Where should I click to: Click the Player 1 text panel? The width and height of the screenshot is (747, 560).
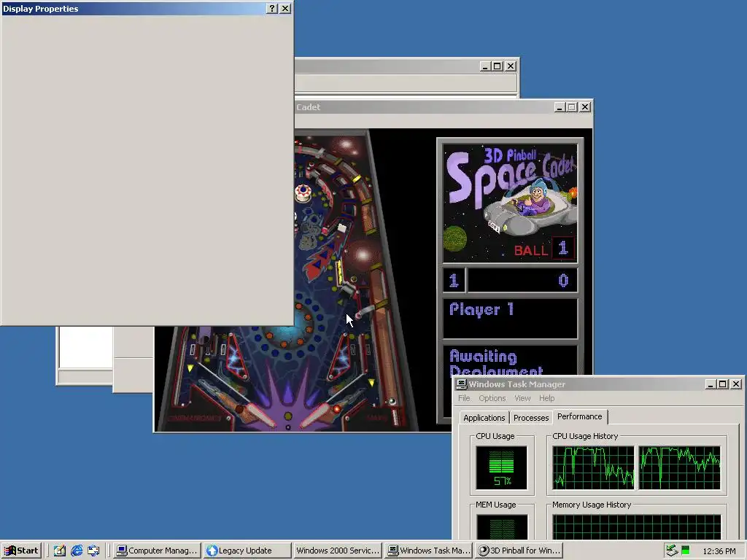coord(510,319)
